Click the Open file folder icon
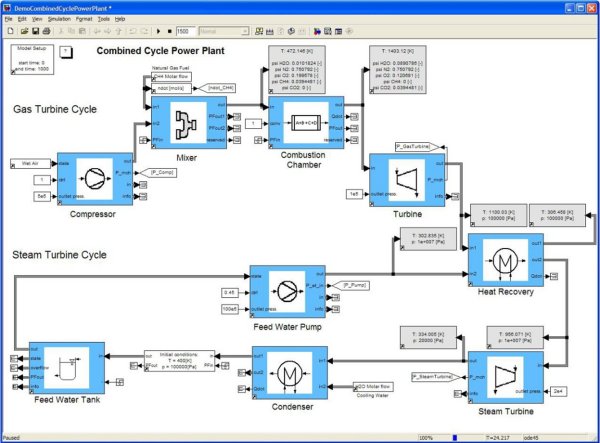The image size is (600, 443). point(24,31)
